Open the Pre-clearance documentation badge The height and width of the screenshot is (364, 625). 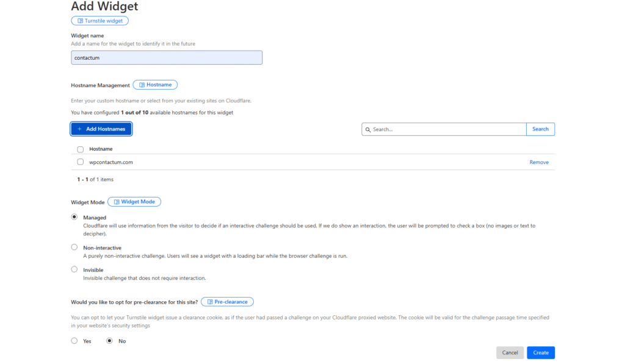tap(227, 302)
